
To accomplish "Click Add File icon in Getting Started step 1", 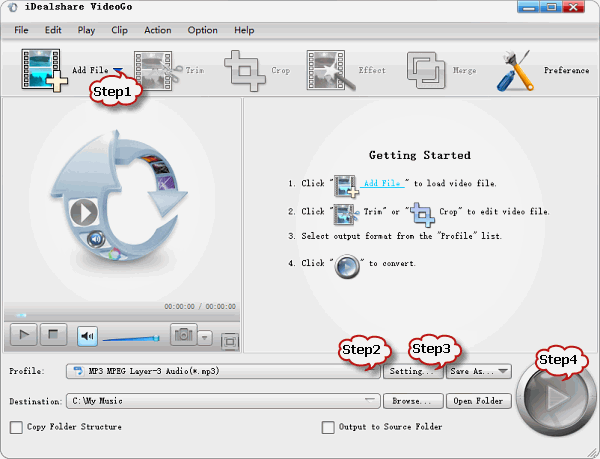I will point(346,186).
